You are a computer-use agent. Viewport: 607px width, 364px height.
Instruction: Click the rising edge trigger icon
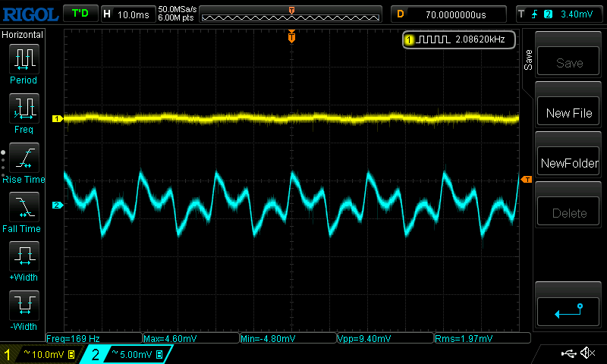point(535,14)
